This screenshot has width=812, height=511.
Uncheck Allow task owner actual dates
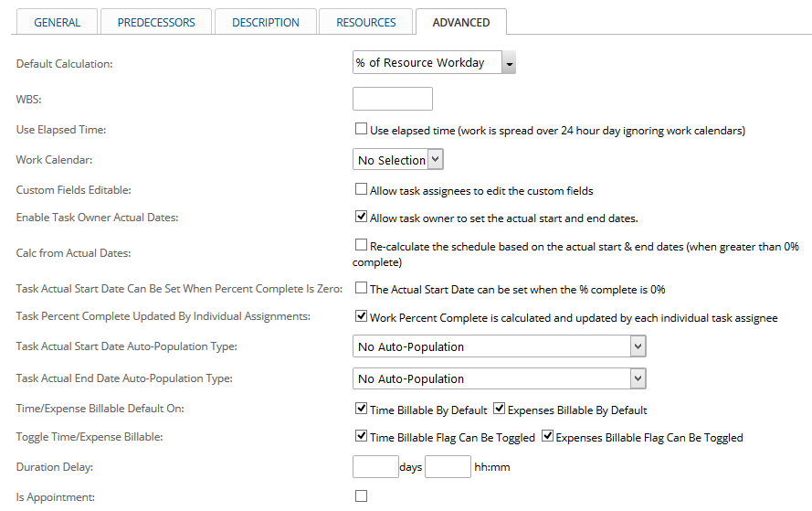coord(361,217)
